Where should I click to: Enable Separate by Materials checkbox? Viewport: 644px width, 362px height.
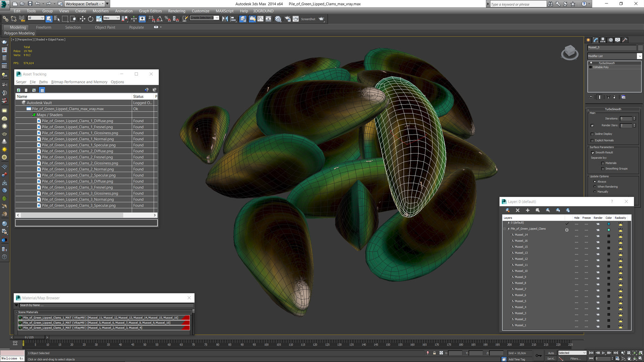(603, 163)
